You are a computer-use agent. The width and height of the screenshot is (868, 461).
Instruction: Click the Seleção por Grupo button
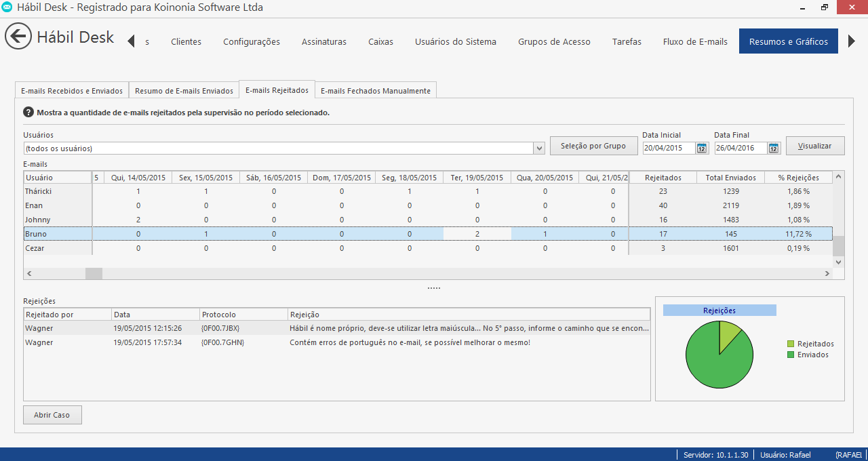click(593, 146)
